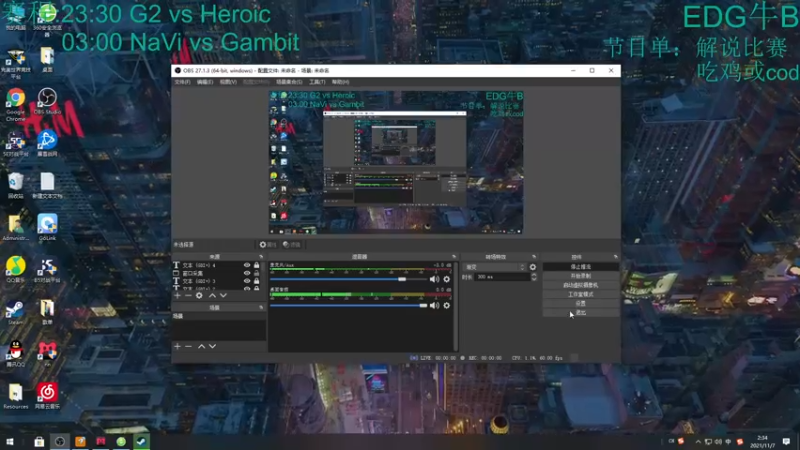
Task: Remove scene using minus icon
Action: click(188, 346)
